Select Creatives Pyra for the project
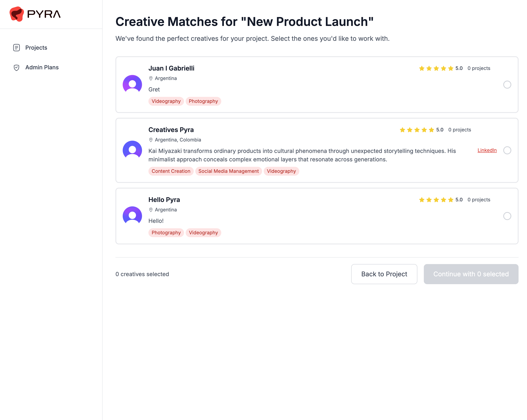 point(507,151)
